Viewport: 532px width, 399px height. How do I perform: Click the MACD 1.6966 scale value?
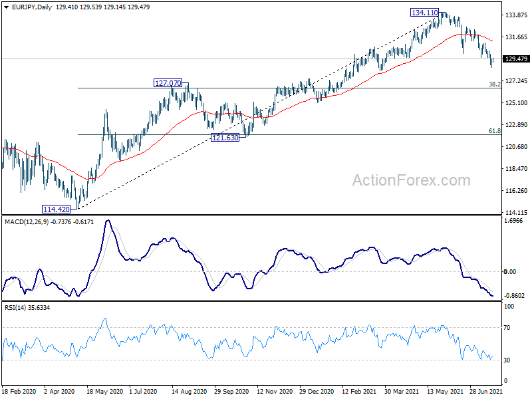[513, 221]
